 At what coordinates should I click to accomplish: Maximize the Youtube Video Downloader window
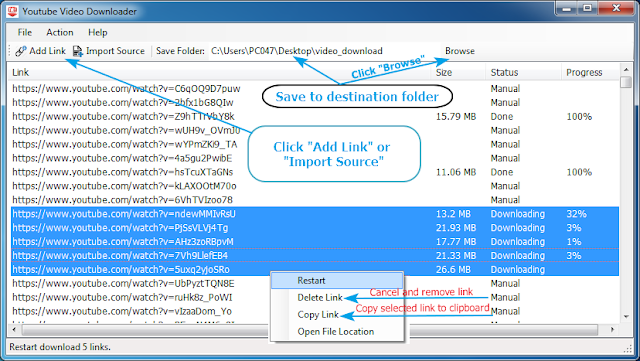point(587,8)
